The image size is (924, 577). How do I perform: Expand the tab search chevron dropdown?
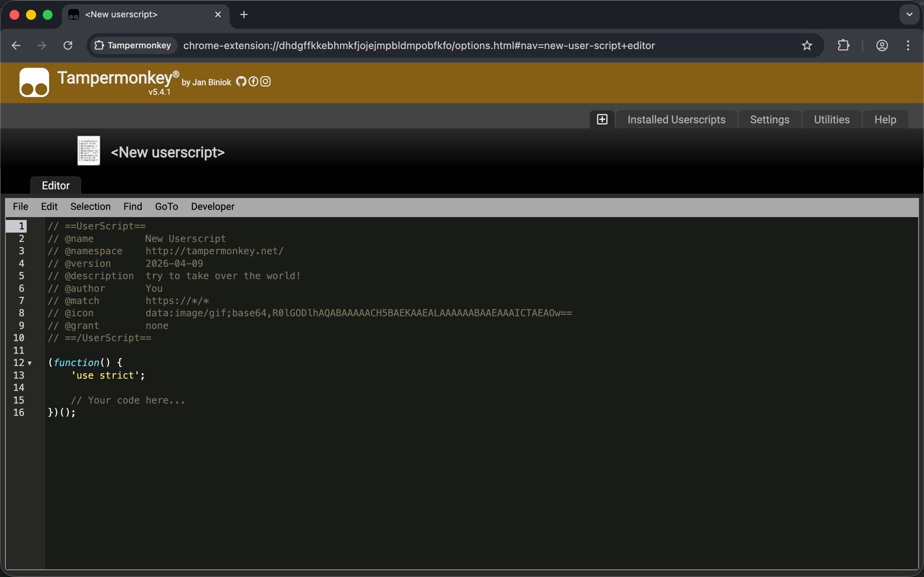909,14
